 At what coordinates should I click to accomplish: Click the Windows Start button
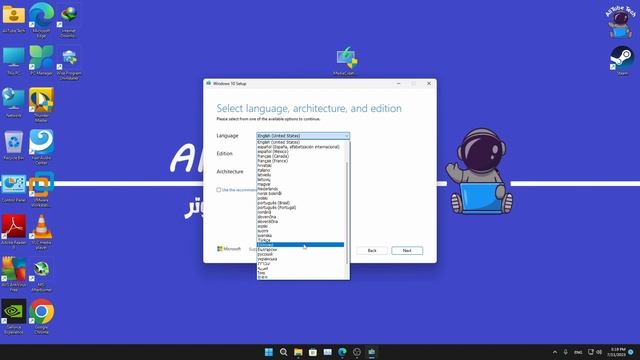(x=269, y=352)
